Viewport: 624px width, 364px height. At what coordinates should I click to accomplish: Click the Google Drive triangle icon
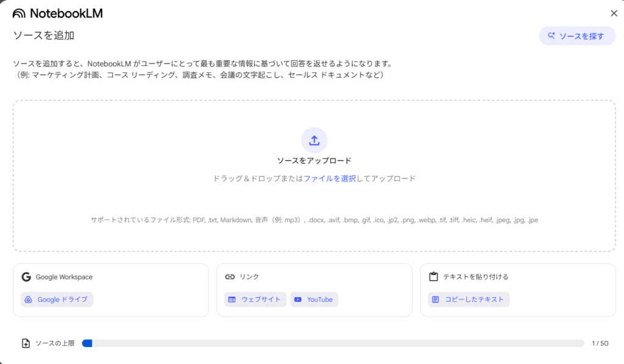tap(28, 299)
